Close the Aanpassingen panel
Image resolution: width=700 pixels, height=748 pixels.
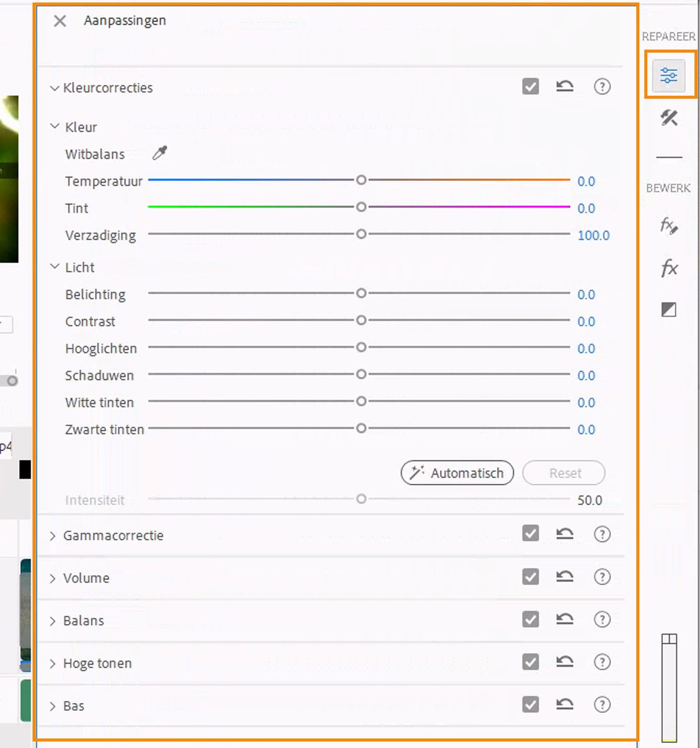pos(60,21)
